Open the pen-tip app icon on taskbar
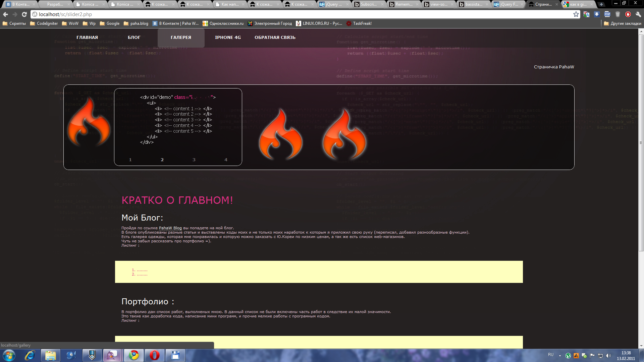 point(92,355)
